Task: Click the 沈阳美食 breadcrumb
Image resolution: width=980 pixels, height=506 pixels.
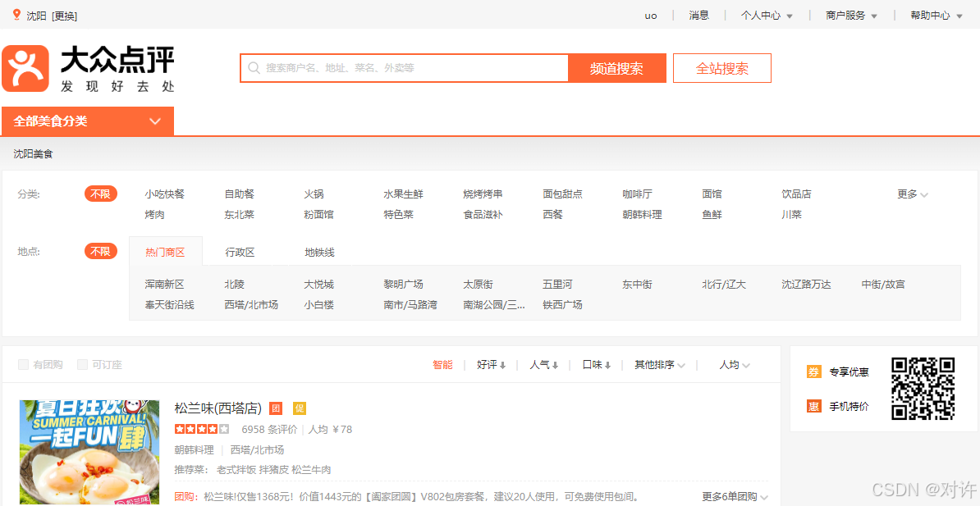Action: pos(33,153)
